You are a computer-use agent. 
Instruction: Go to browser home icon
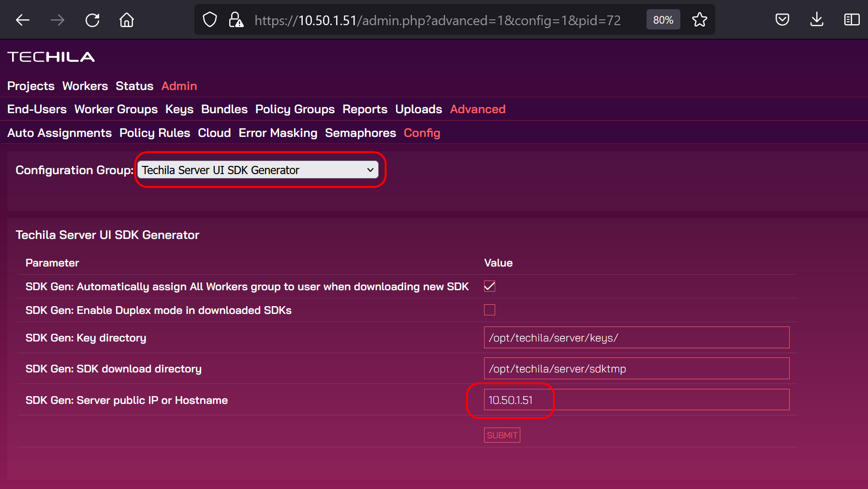(127, 20)
